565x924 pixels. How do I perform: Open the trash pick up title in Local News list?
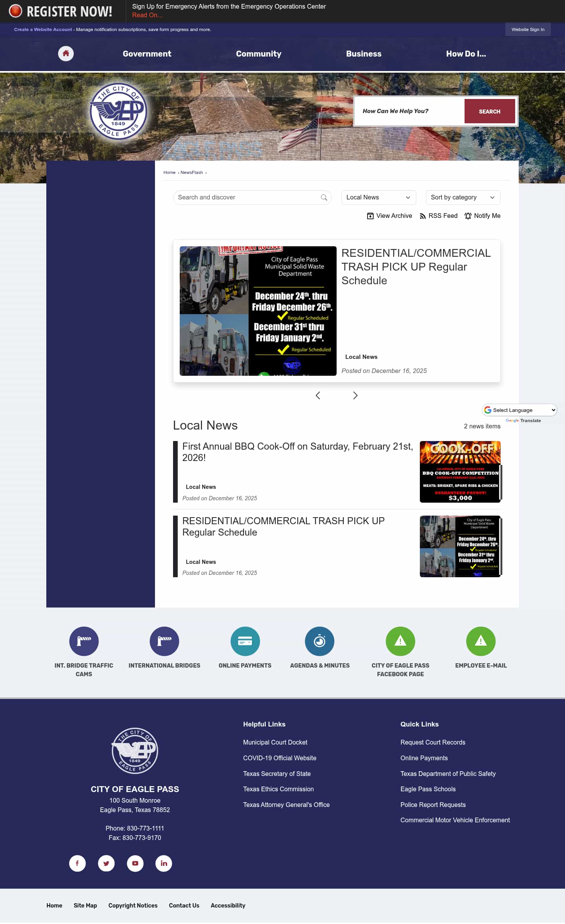(283, 527)
